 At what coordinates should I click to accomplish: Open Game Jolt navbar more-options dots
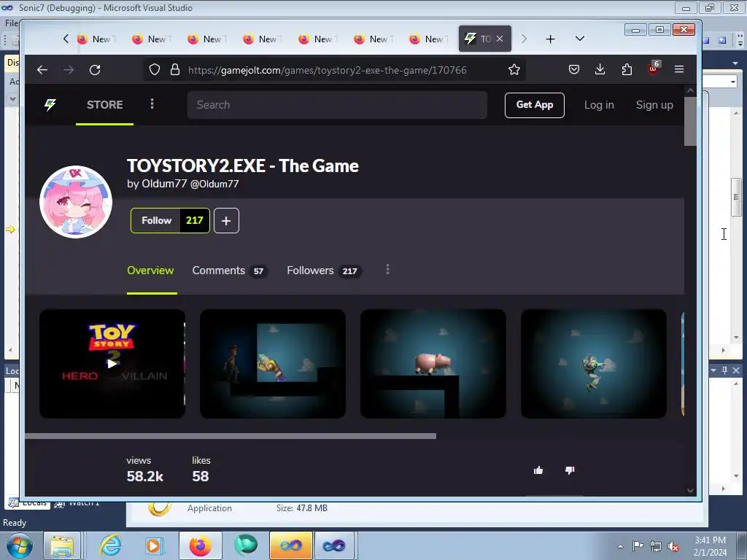pos(152,104)
